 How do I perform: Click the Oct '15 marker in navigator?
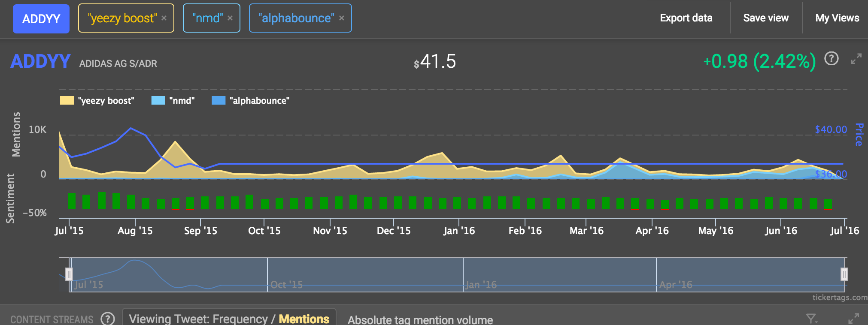tap(286, 285)
